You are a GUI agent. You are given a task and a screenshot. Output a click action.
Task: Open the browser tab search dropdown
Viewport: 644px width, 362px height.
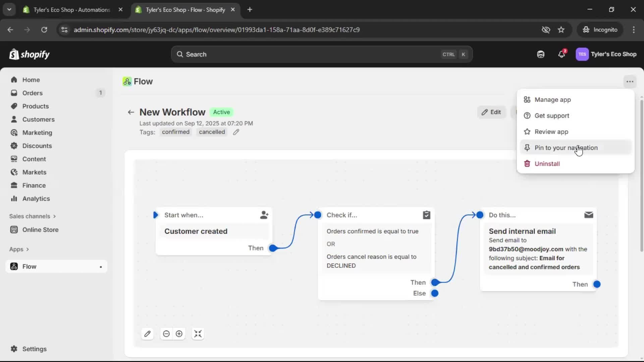(x=9, y=10)
